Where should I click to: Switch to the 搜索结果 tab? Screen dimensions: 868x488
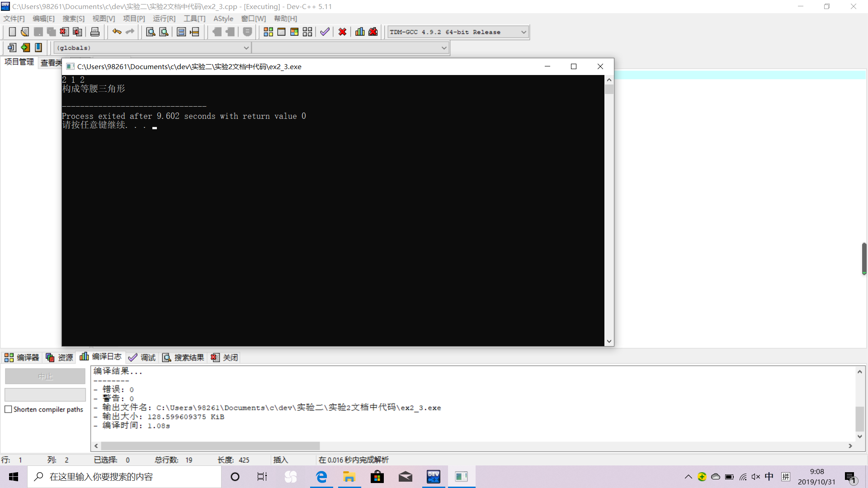tap(183, 357)
